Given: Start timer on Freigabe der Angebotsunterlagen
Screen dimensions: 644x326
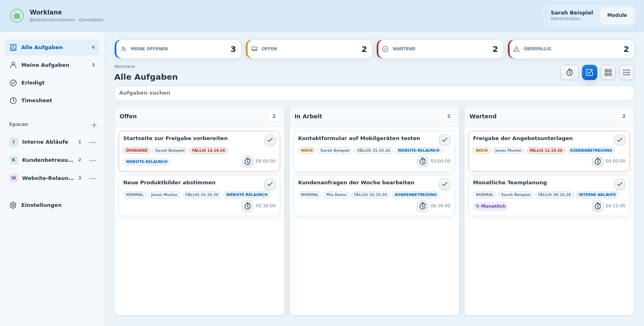Looking at the screenshot, I should coord(598,161).
